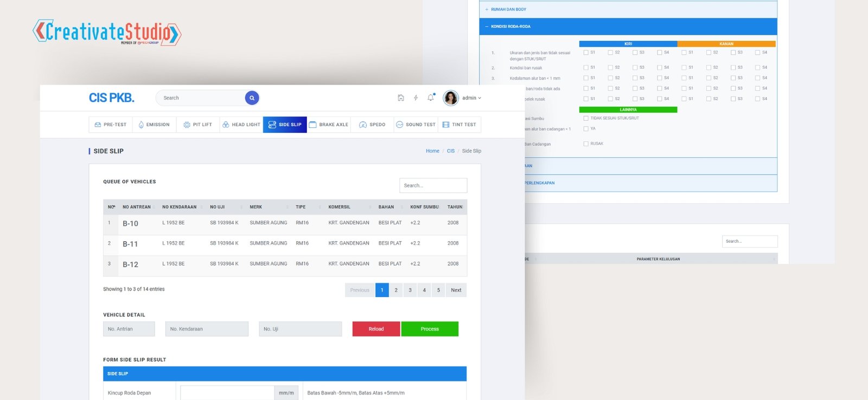Click the Emission droplet icon
Screen dimensions: 868x400
[141, 125]
